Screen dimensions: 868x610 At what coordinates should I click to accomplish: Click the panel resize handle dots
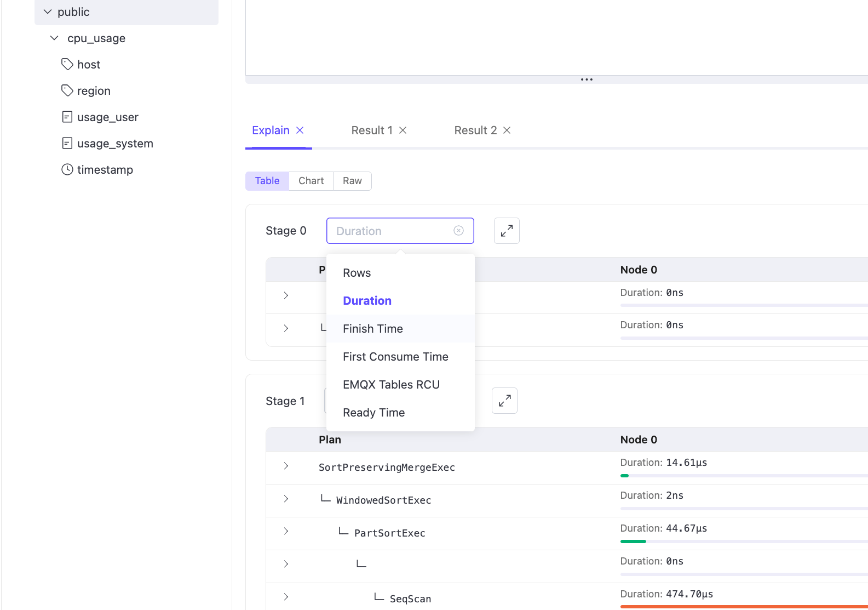587,79
